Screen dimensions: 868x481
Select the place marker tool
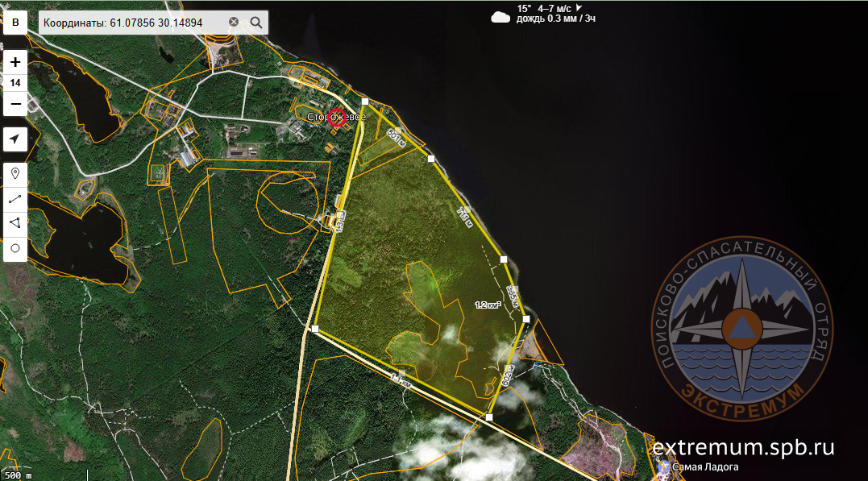pos(15,173)
